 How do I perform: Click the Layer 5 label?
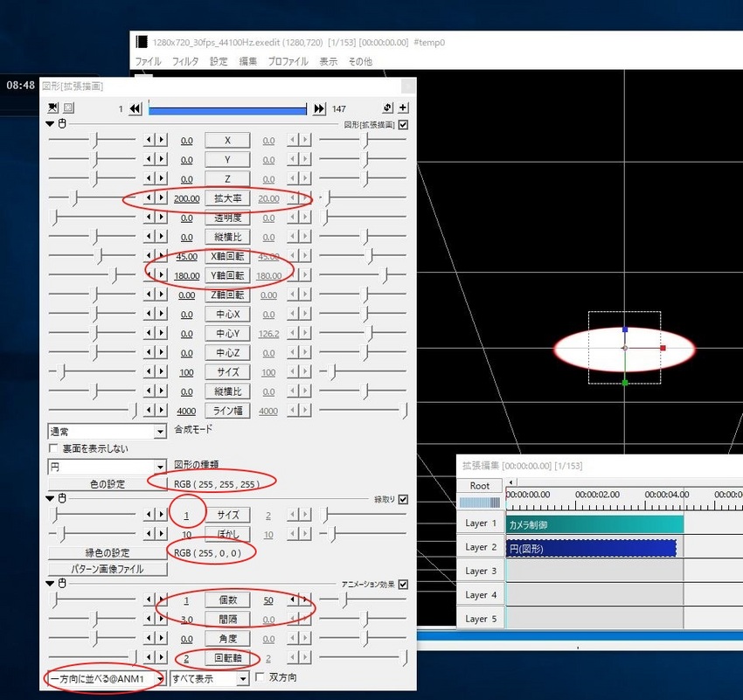(x=481, y=619)
